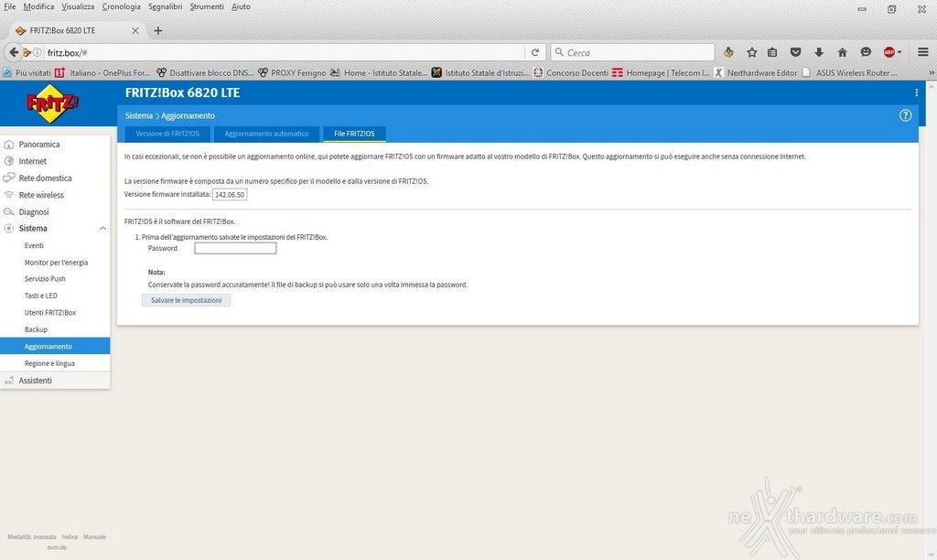Switch to the Versione di FRITZ!OS tab
Screen dimensions: 937x560
click(x=167, y=134)
